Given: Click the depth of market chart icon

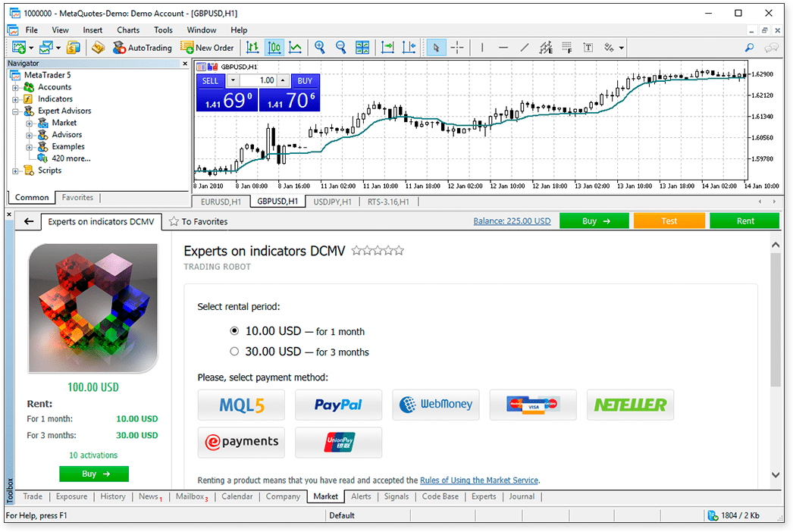Looking at the screenshot, I should [x=212, y=67].
